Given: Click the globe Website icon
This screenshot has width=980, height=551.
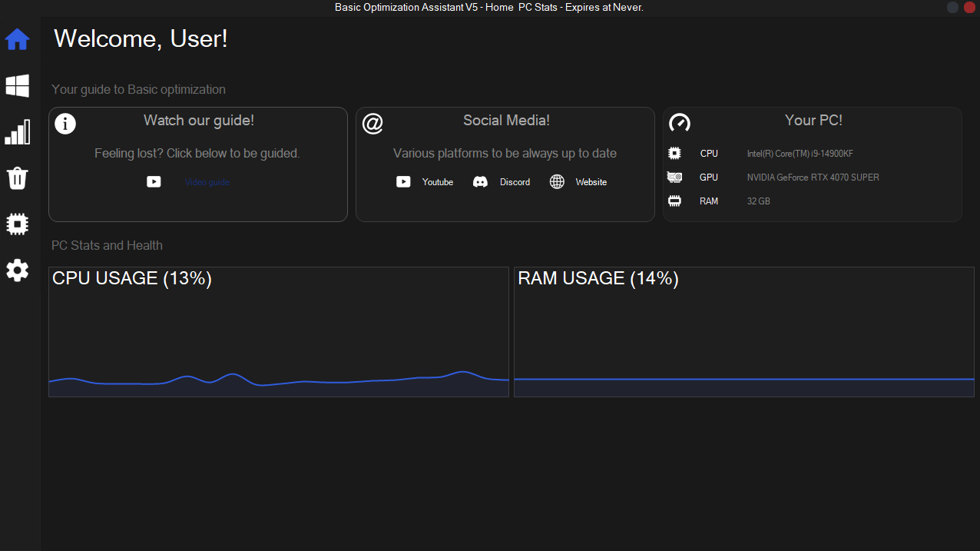Looking at the screenshot, I should pos(557,182).
